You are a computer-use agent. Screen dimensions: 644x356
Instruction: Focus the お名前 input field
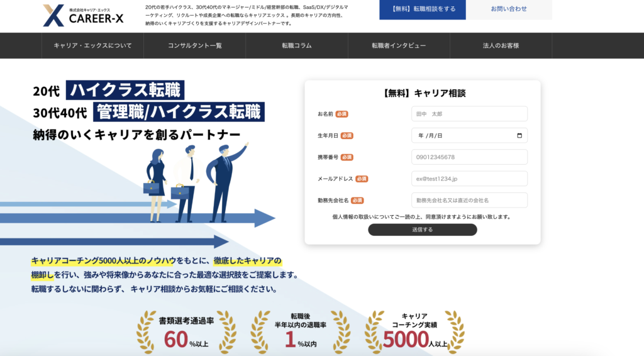tap(469, 114)
